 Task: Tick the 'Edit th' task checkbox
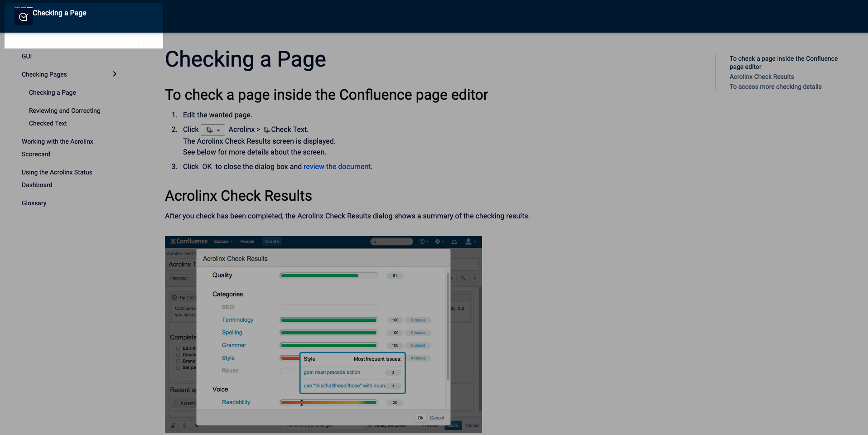coord(178,348)
